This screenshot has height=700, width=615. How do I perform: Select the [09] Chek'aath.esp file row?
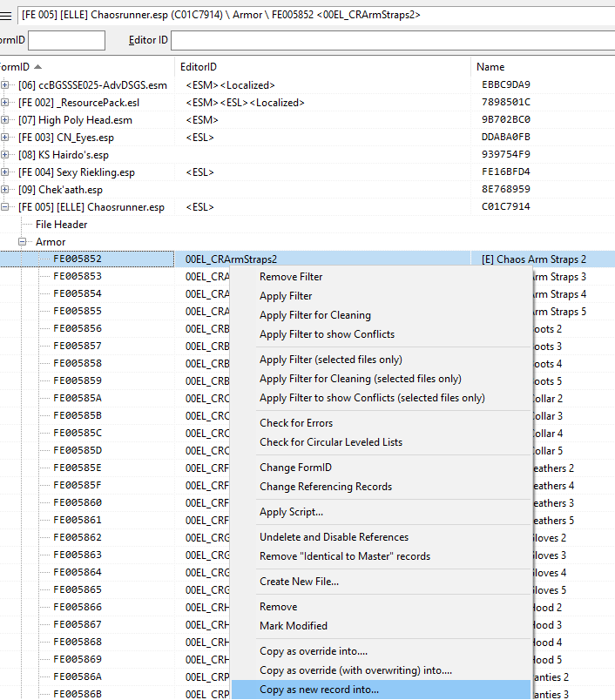[x=60, y=190]
